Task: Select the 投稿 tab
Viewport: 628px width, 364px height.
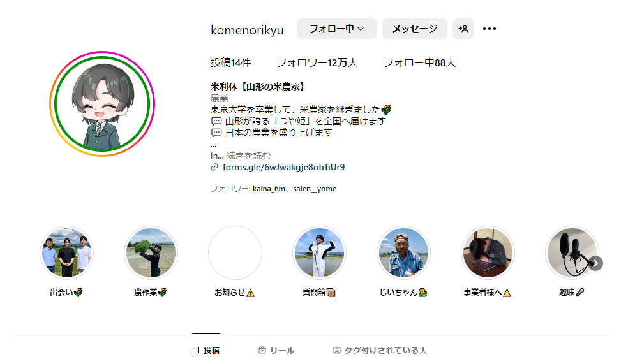Action: 206,351
